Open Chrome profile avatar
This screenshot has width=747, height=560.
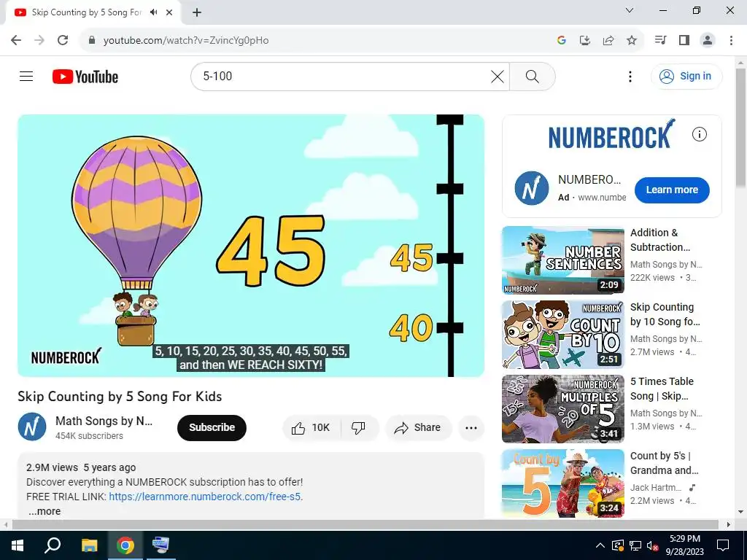[708, 40]
